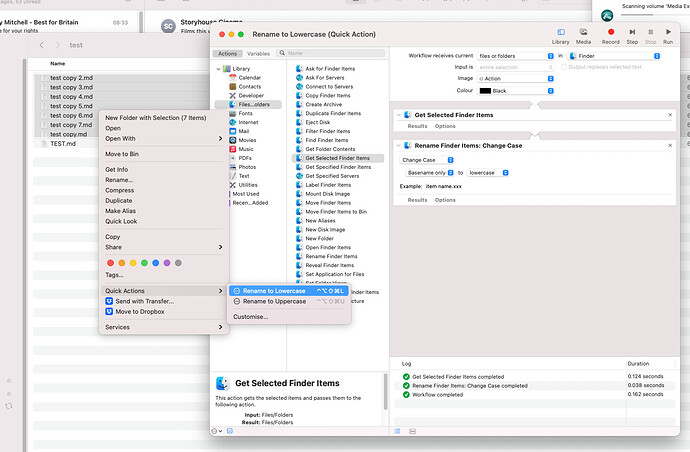Viewport: 690px width, 452px height.
Task: Show Results of Get Selected Finder Items
Action: (x=417, y=126)
